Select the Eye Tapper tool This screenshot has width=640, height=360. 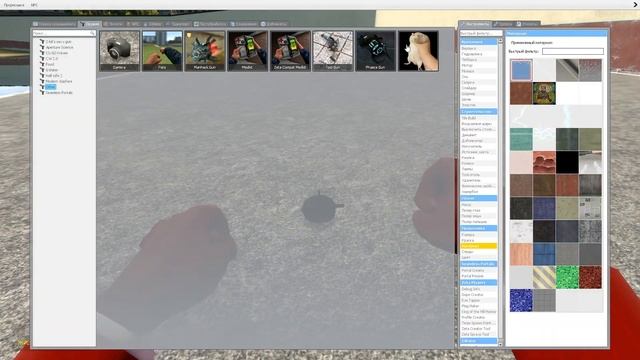(478, 300)
